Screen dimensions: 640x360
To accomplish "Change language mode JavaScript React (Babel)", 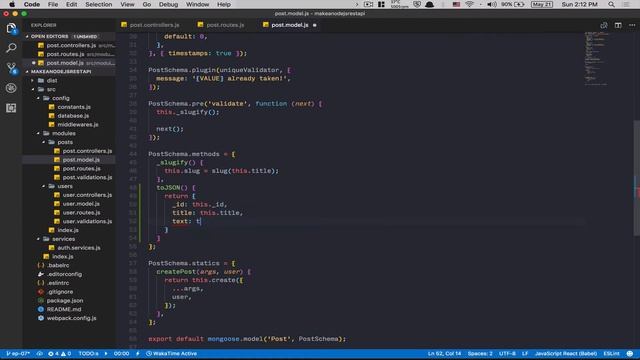I will (566, 353).
